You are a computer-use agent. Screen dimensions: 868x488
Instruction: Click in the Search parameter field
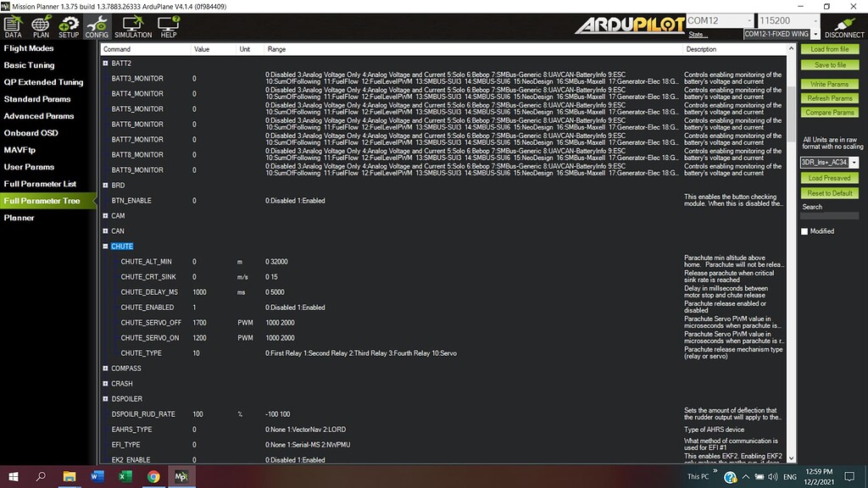click(x=830, y=217)
